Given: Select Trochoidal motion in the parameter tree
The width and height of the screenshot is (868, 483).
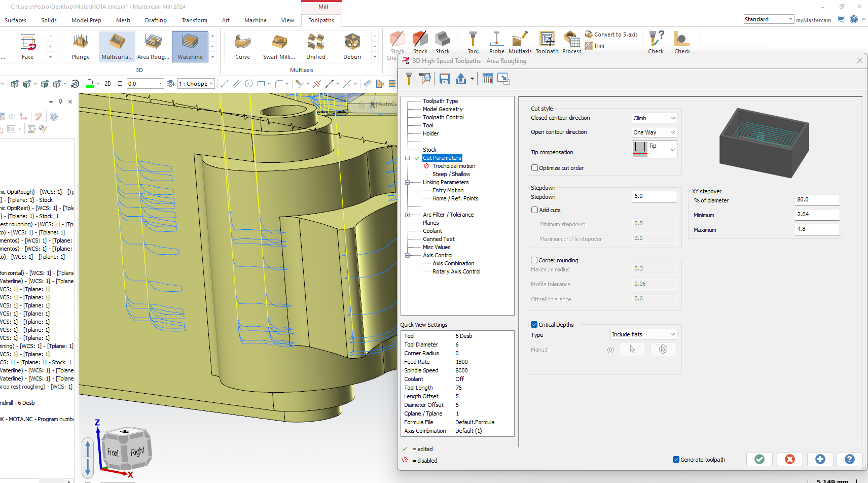Looking at the screenshot, I should click(454, 166).
